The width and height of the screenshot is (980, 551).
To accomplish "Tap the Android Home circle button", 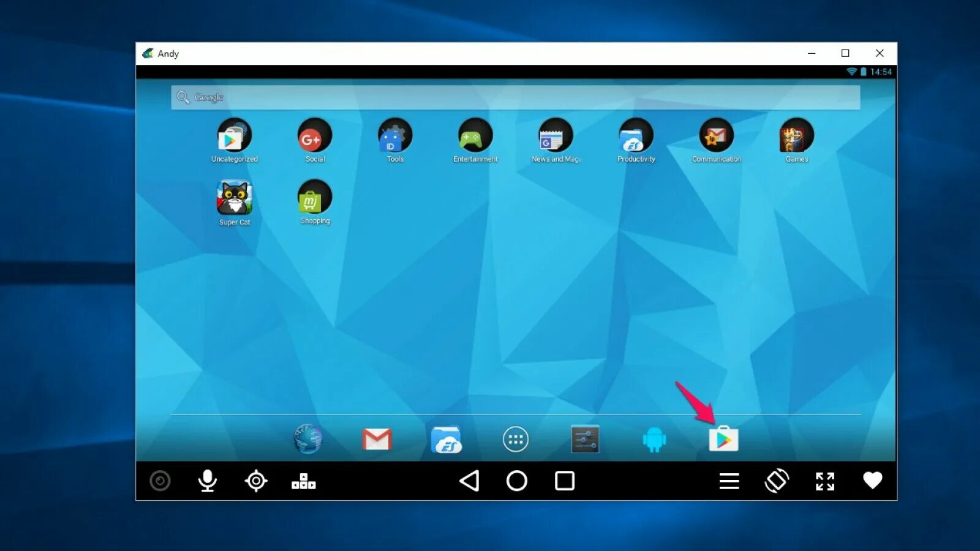I will (x=517, y=481).
